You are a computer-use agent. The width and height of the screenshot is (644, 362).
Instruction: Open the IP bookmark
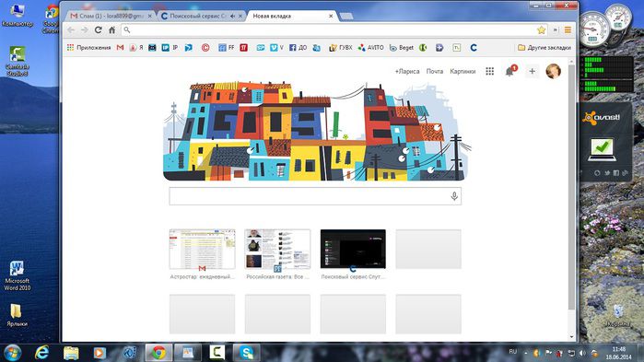pos(170,48)
